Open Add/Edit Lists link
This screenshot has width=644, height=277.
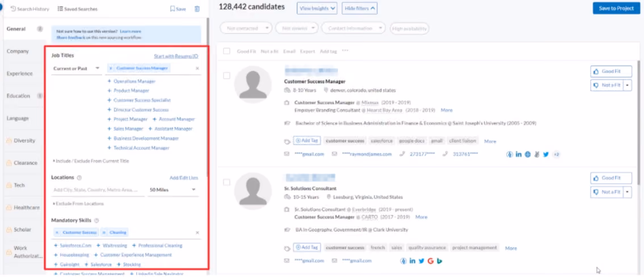pyautogui.click(x=184, y=178)
